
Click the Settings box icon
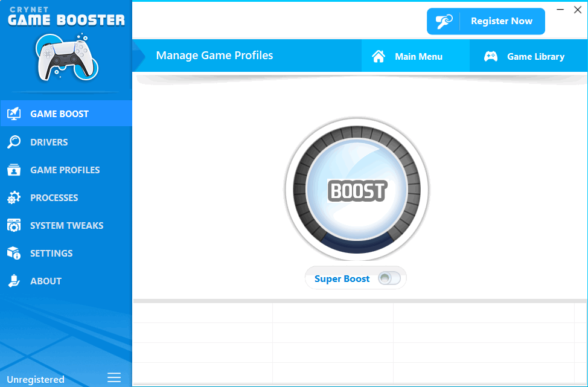pyautogui.click(x=14, y=253)
